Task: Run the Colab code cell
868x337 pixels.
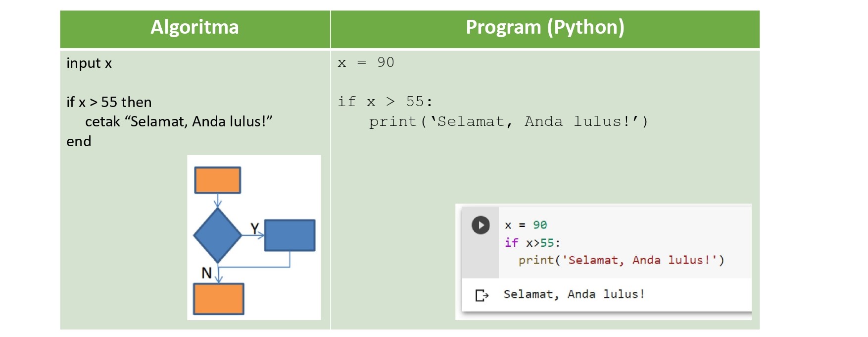Action: point(481,225)
